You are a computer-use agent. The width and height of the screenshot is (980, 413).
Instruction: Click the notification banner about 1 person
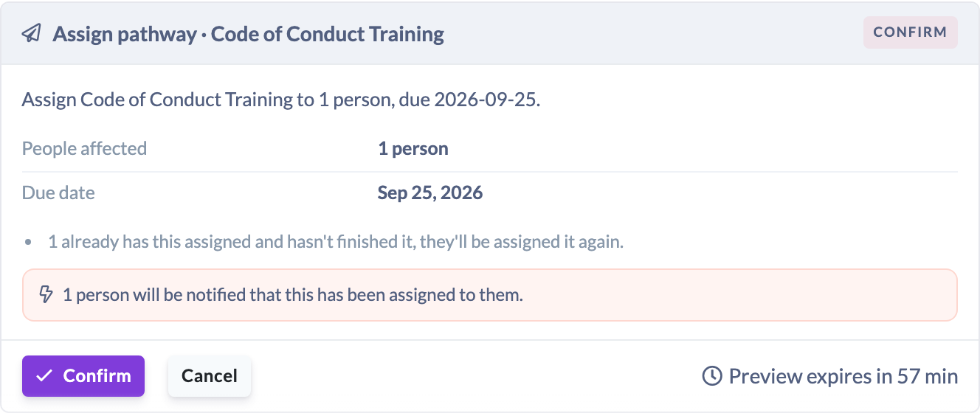[x=490, y=295]
